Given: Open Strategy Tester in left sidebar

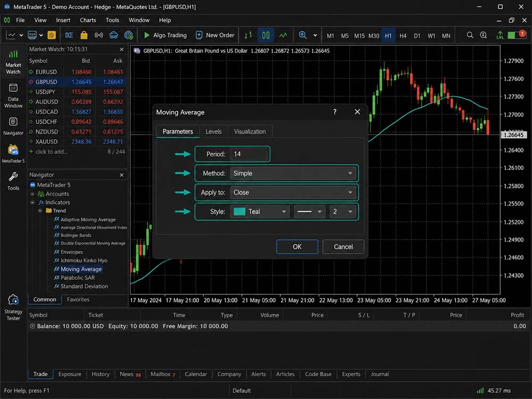Looking at the screenshot, I should [x=13, y=307].
